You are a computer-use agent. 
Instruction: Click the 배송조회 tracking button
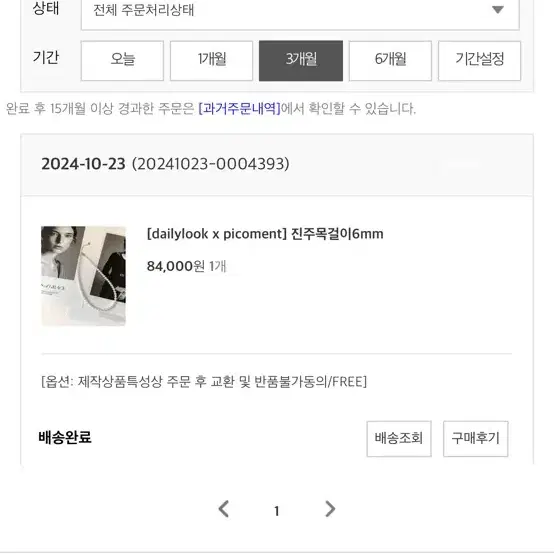(x=399, y=438)
